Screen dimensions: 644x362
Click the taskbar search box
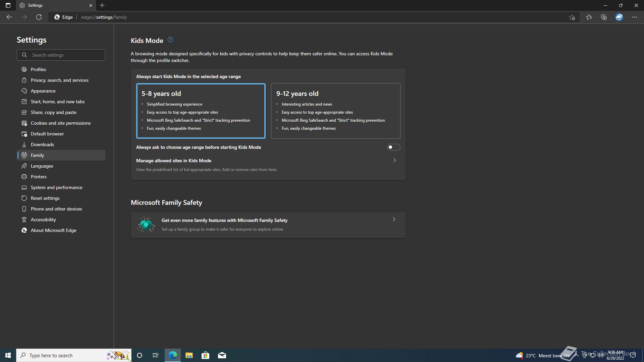[x=74, y=355]
